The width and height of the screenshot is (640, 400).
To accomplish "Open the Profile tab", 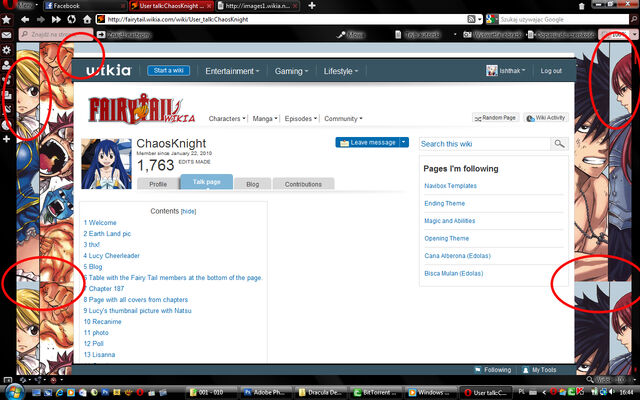I will pyautogui.click(x=158, y=184).
